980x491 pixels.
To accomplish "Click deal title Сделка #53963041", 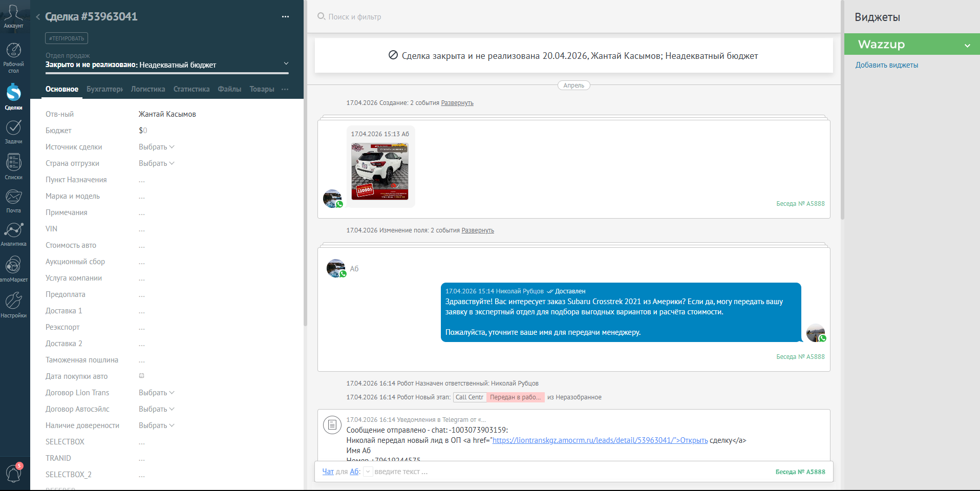I will coord(91,16).
